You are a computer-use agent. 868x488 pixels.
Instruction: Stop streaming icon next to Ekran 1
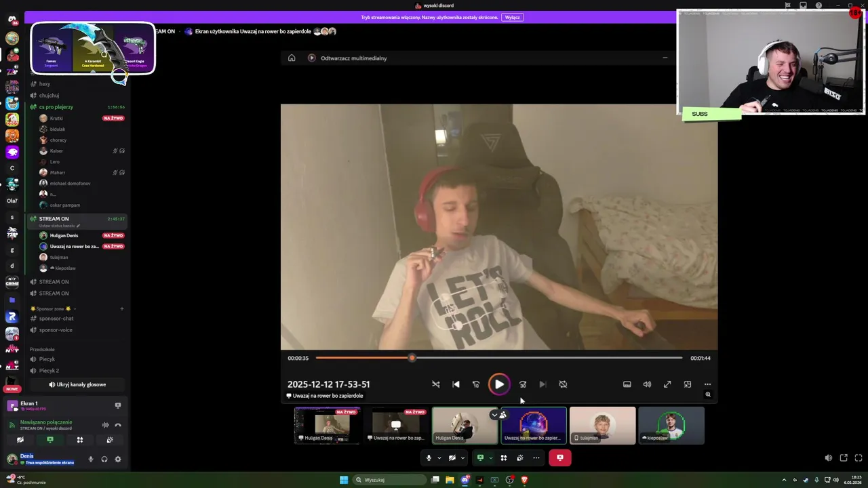point(118,405)
